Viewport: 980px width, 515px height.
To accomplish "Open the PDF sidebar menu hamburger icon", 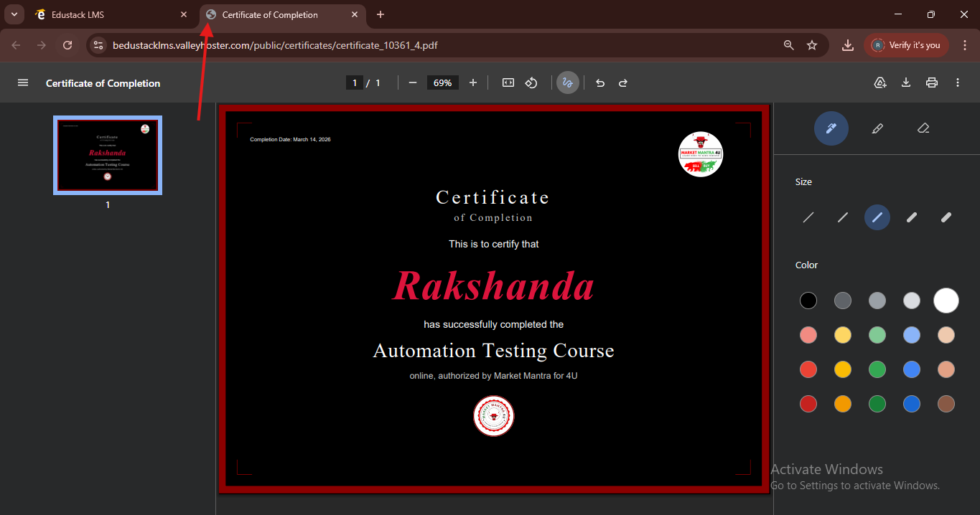I will (x=23, y=83).
